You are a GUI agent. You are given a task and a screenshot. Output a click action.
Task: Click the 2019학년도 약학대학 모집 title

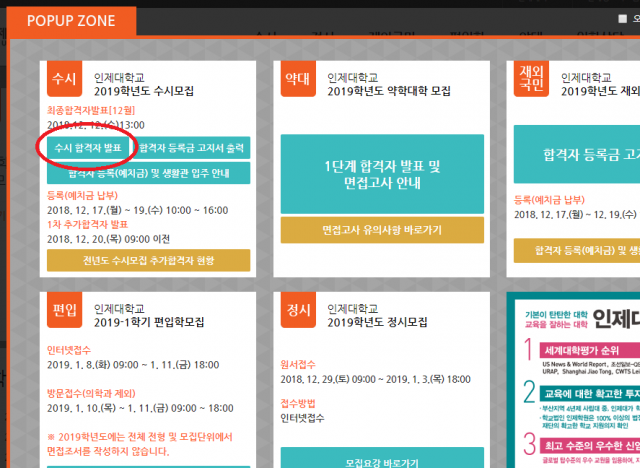tap(389, 91)
